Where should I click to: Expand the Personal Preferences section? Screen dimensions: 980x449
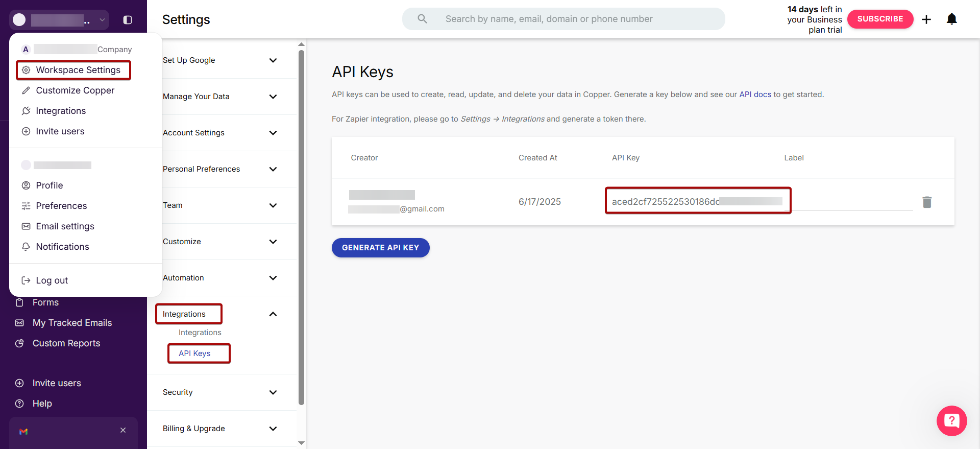click(x=273, y=169)
